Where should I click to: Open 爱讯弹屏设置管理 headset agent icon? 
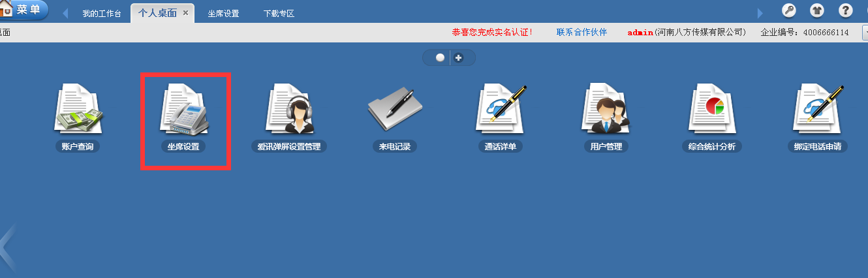pyautogui.click(x=289, y=110)
